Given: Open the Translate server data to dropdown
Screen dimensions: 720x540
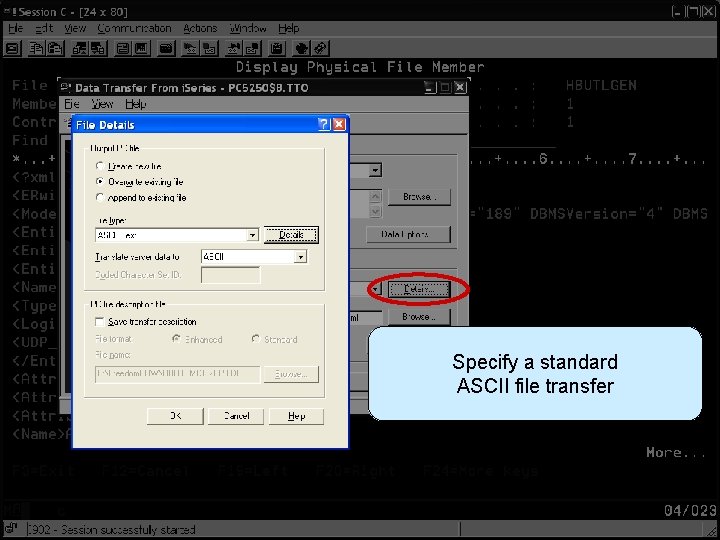Looking at the screenshot, I should click(x=300, y=257).
